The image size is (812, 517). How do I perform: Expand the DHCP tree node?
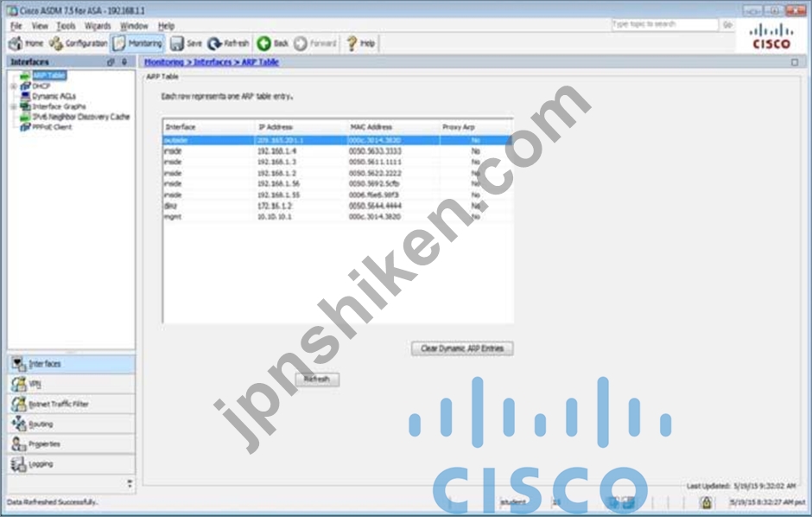point(14,86)
